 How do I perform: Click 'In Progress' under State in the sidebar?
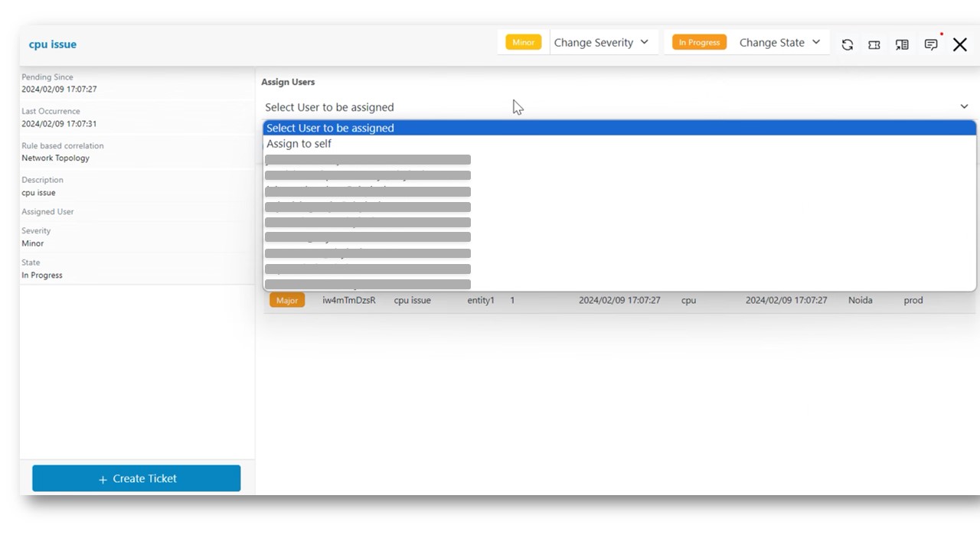pos(42,275)
